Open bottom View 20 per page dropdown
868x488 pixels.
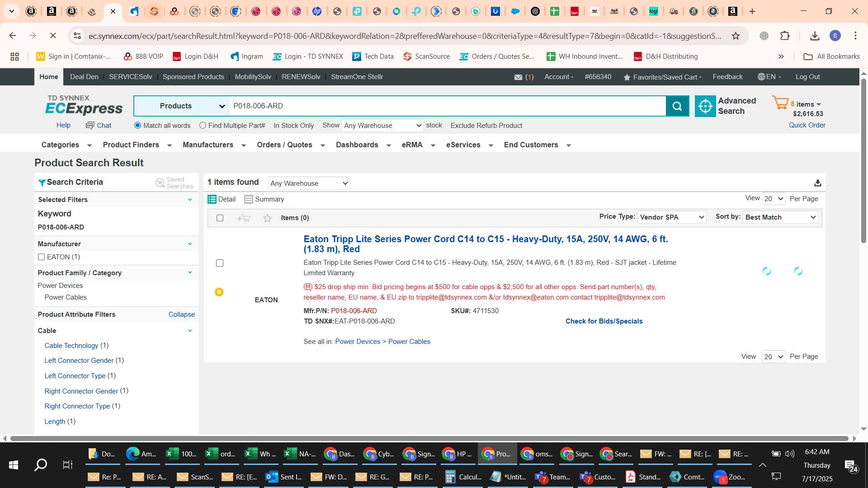pos(774,357)
